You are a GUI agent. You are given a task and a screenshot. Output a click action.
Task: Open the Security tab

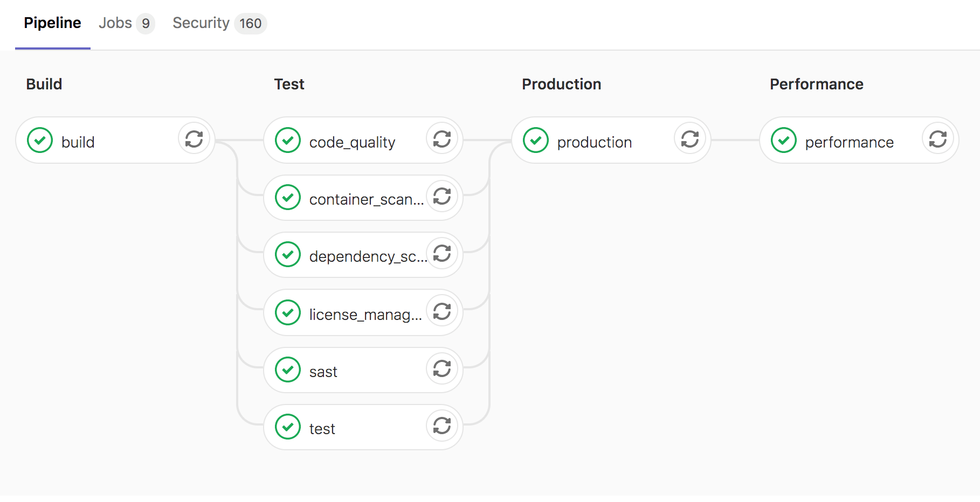click(x=201, y=23)
